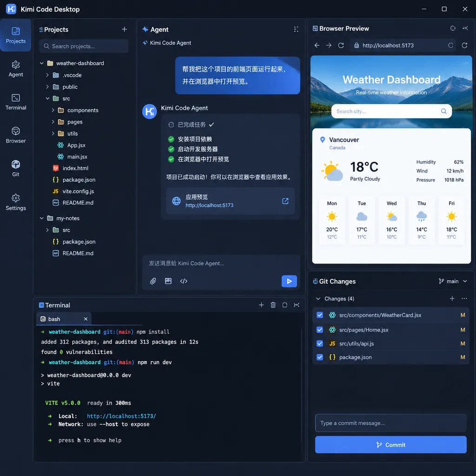Select the Thu forecast card
The width and height of the screenshot is (476, 476).
pos(421,220)
